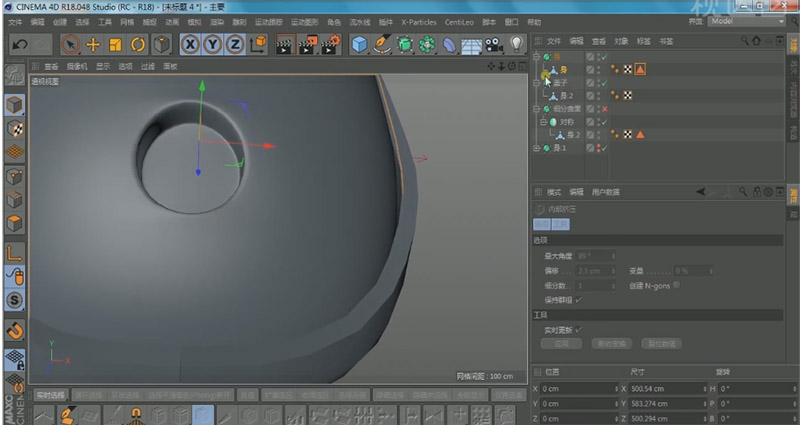Open the Deformer objects icon

point(449,45)
